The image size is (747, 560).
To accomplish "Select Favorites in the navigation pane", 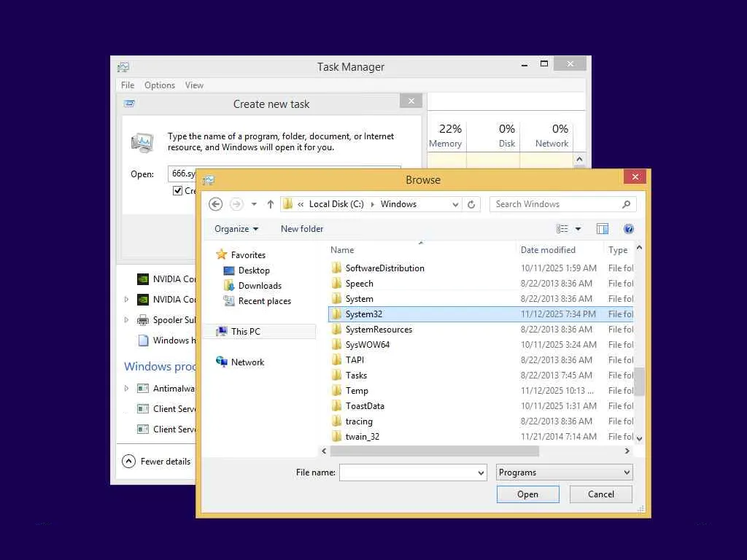I will coord(248,254).
